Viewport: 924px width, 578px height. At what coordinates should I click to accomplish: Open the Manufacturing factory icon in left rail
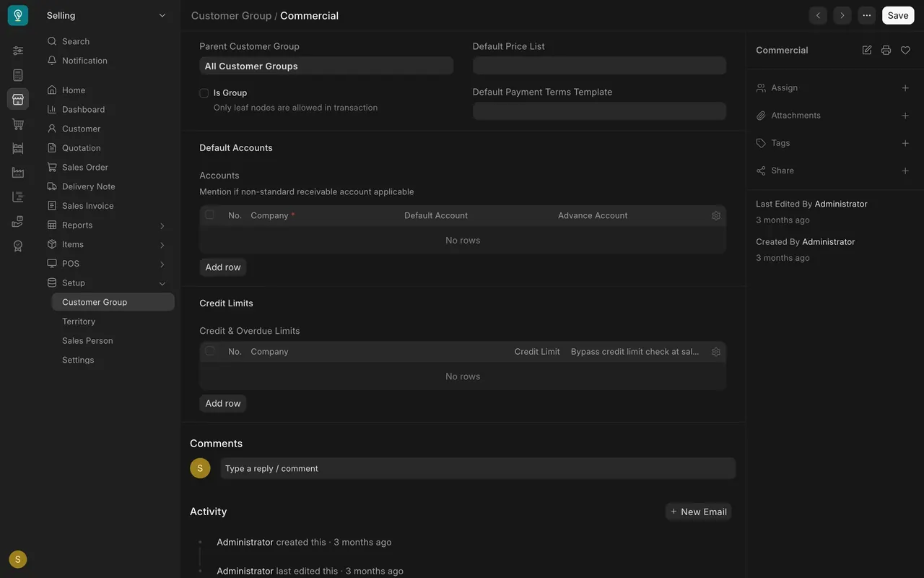click(18, 173)
